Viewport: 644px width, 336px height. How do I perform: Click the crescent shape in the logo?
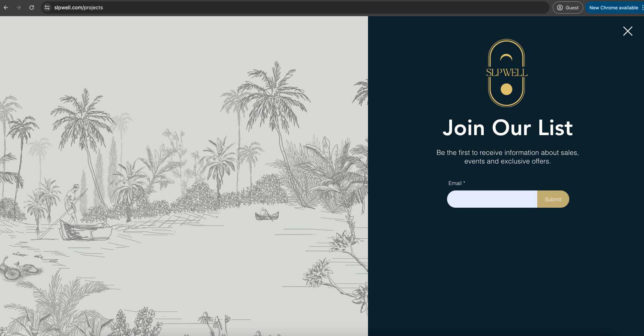506,57
